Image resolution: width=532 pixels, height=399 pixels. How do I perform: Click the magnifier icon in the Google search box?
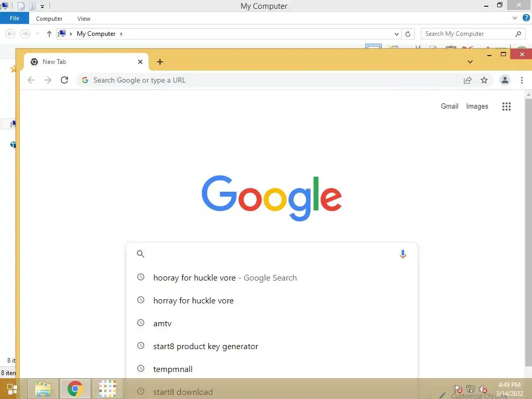pos(140,254)
